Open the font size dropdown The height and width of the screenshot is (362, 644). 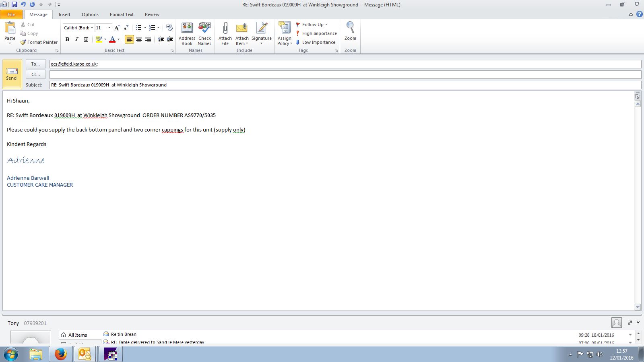click(x=109, y=28)
